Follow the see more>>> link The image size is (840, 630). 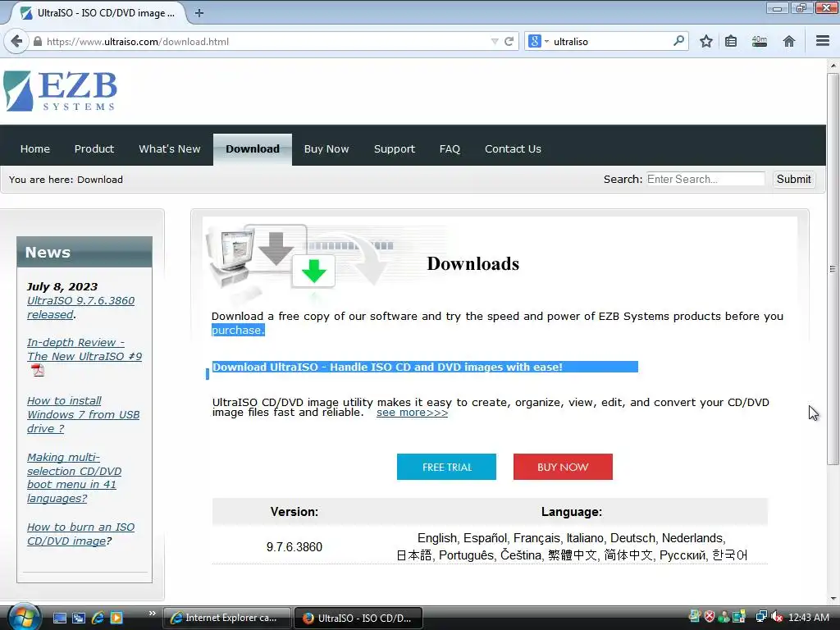(412, 413)
